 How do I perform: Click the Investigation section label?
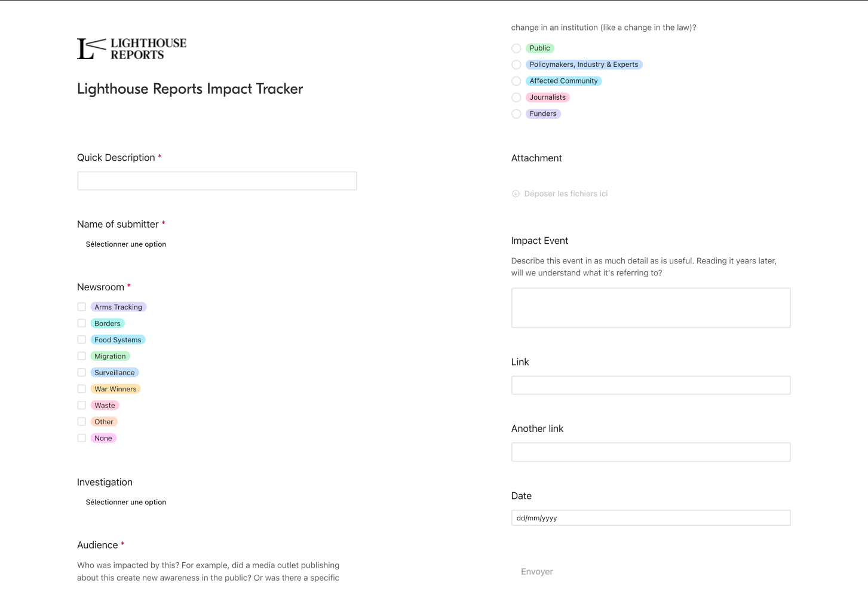tap(105, 482)
